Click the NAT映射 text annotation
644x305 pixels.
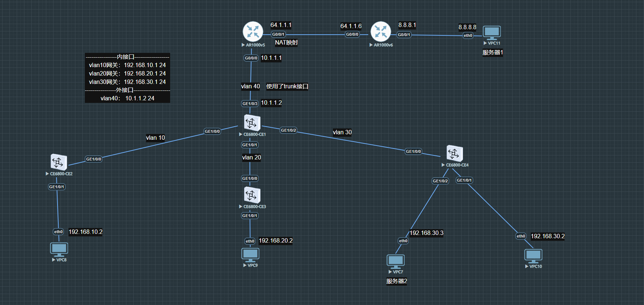point(286,43)
